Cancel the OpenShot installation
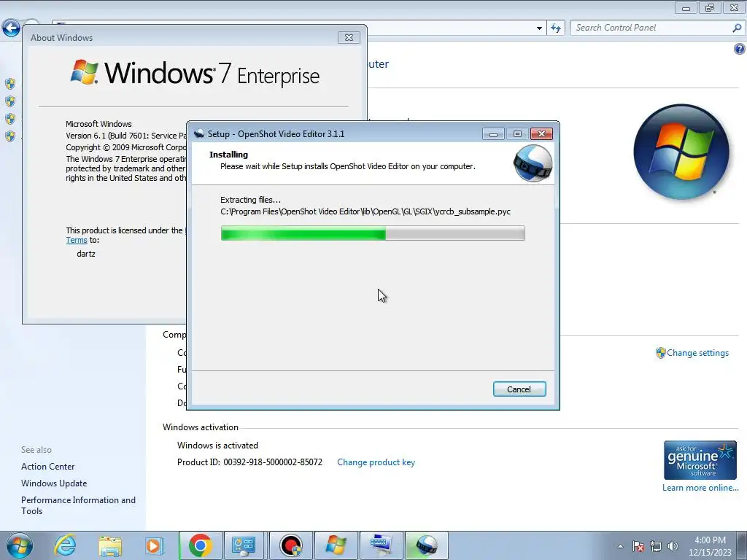Viewport: 747px width, 560px height. pyautogui.click(x=519, y=389)
